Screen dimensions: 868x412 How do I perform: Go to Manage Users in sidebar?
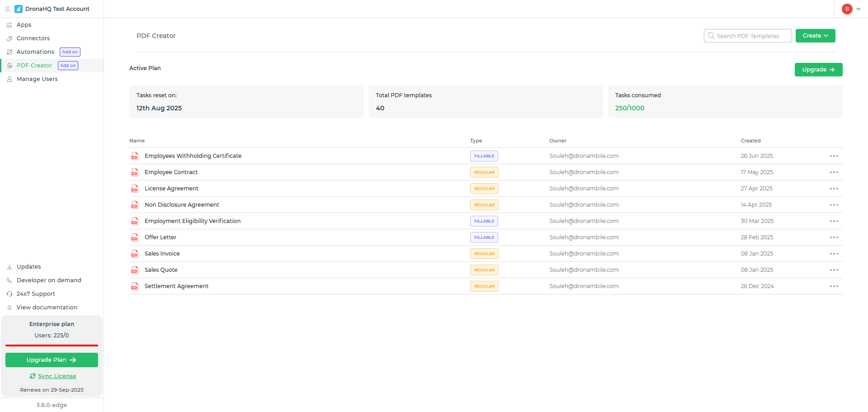[x=37, y=79]
